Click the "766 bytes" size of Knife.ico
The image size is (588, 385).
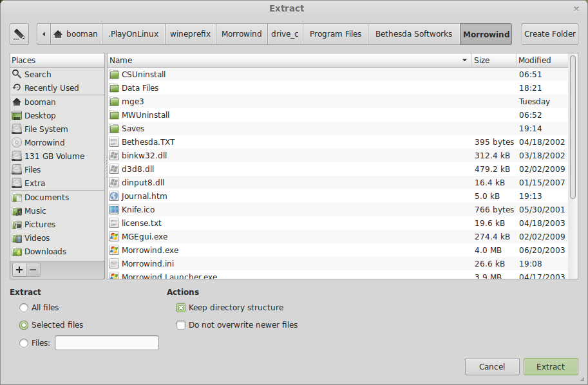494,209
